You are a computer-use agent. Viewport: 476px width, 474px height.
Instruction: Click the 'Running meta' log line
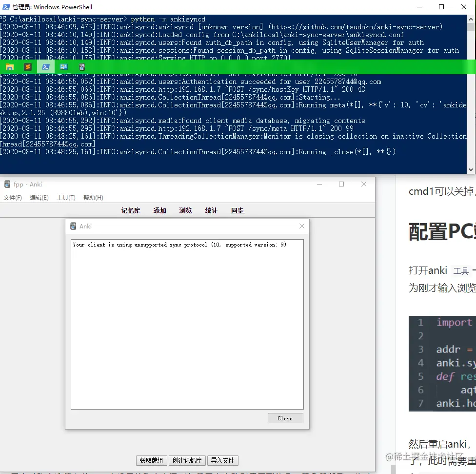(x=233, y=109)
